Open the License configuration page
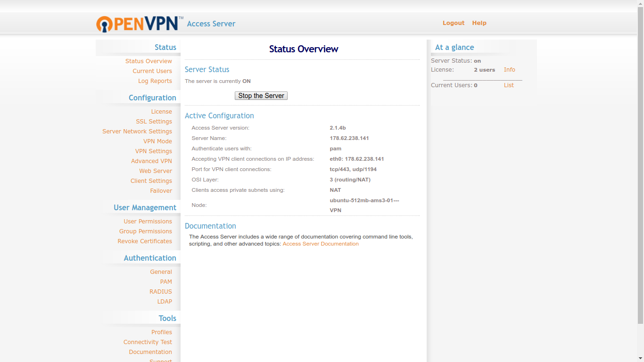 162,112
